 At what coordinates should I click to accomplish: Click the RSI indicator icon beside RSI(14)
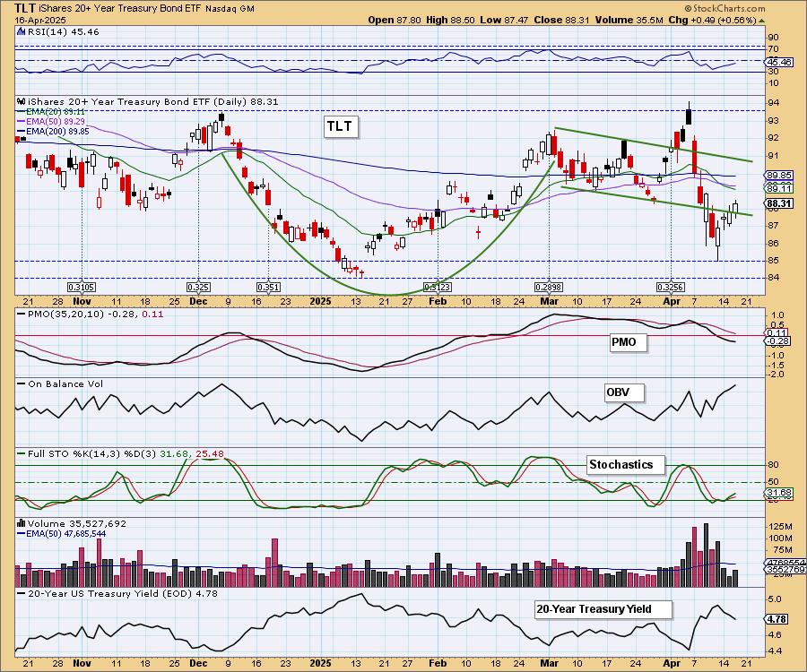(22, 32)
